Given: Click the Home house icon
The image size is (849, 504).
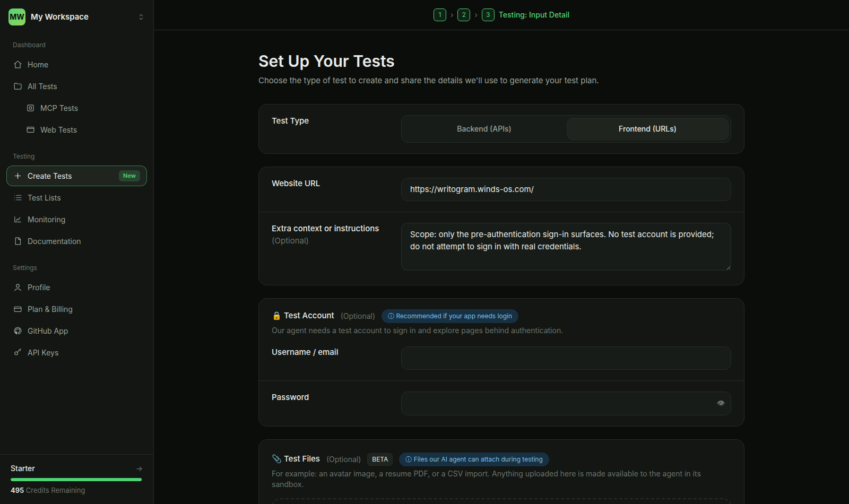Looking at the screenshot, I should [18, 65].
